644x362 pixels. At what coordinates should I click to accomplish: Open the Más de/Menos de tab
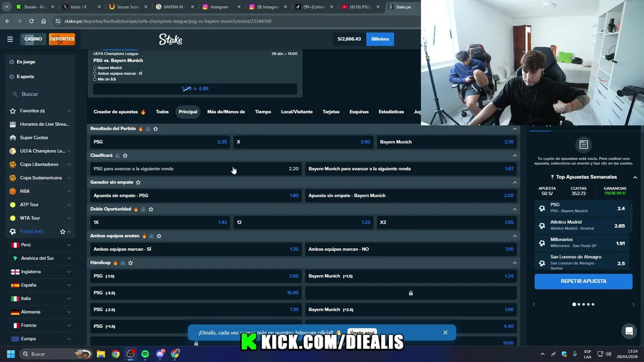pyautogui.click(x=226, y=112)
